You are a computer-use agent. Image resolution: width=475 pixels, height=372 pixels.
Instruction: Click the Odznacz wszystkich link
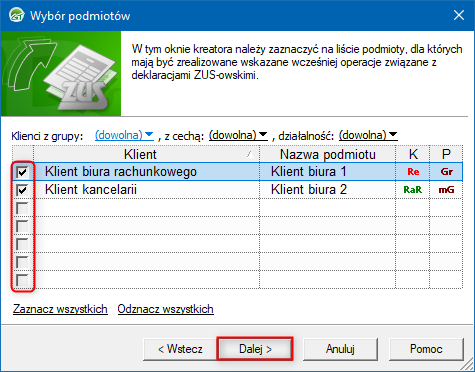(x=165, y=309)
